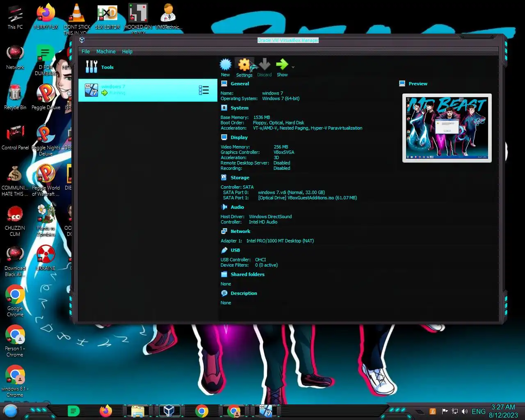This screenshot has width=525, height=420.
Task: Click the 'Intel HD Audio' controller value
Action: (263, 222)
